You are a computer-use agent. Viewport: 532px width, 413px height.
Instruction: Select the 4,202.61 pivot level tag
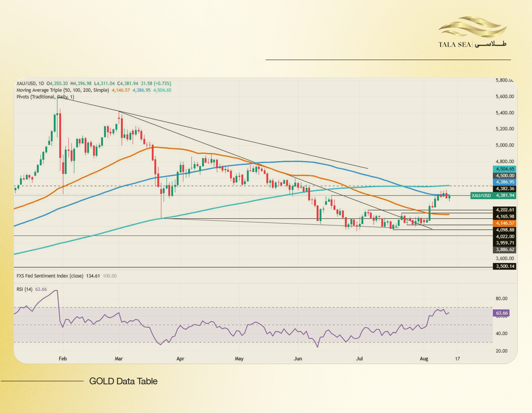[x=504, y=210]
